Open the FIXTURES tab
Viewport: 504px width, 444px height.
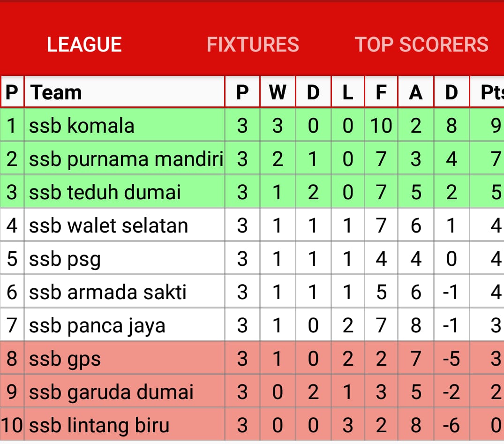coord(253,45)
